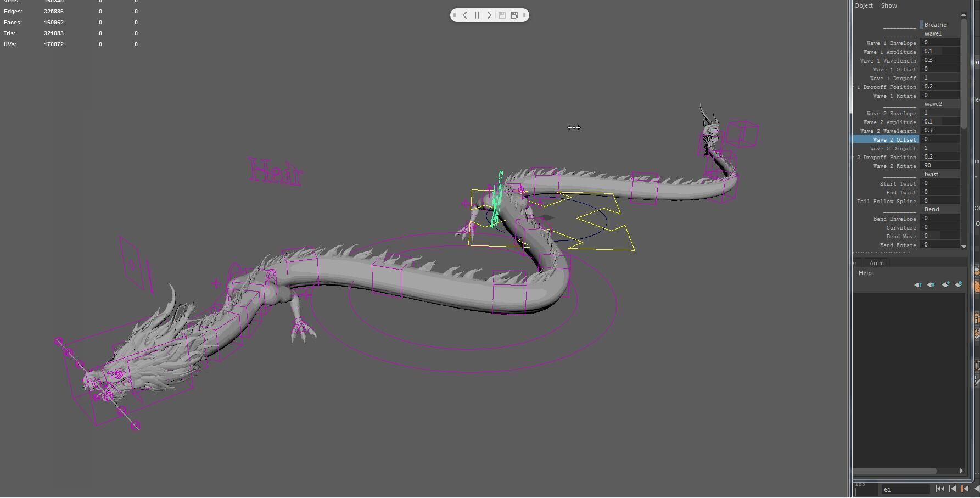Select the Wave 1 Wavelength attribute label

coord(888,60)
